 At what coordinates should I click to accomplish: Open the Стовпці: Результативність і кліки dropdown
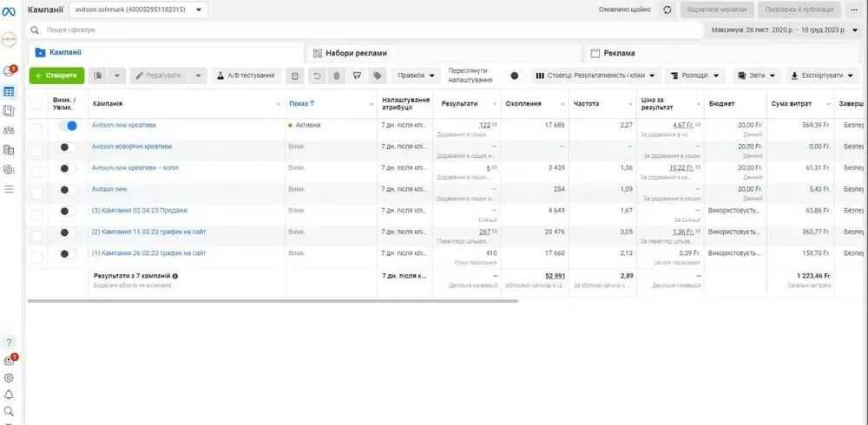tap(595, 75)
